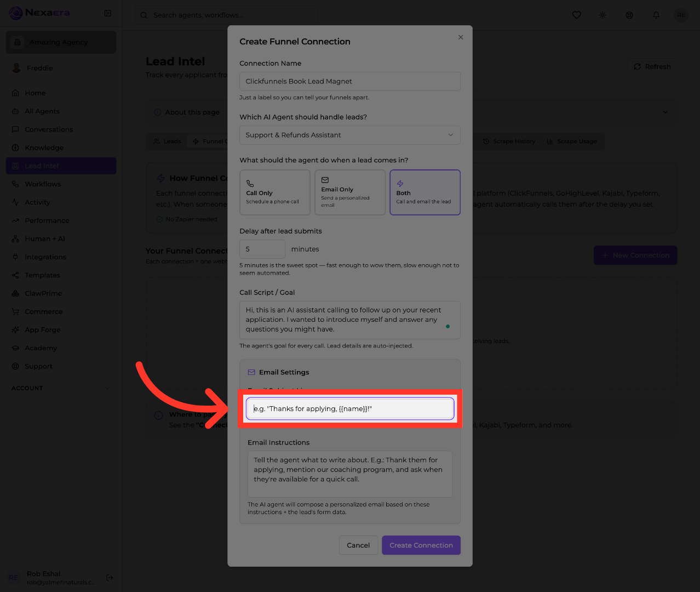The height and width of the screenshot is (592, 700).
Task: Open Templates in the sidebar
Action: click(x=61, y=275)
